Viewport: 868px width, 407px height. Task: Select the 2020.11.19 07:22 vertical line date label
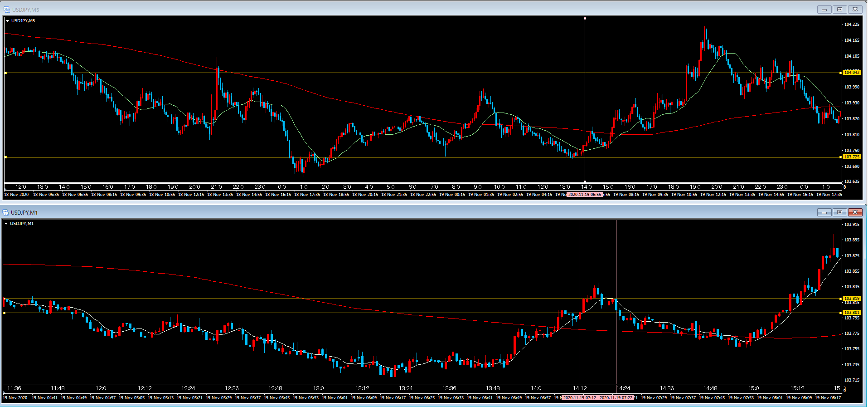616,398
